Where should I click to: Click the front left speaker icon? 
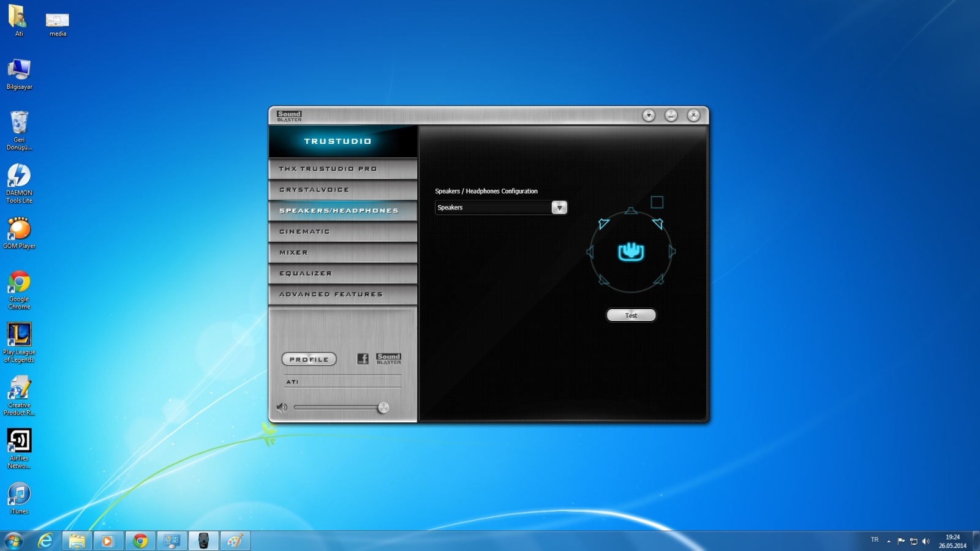603,224
